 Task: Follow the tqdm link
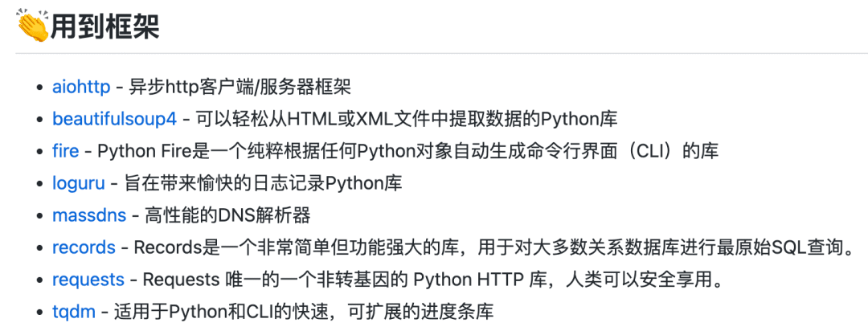pyautogui.click(x=74, y=312)
